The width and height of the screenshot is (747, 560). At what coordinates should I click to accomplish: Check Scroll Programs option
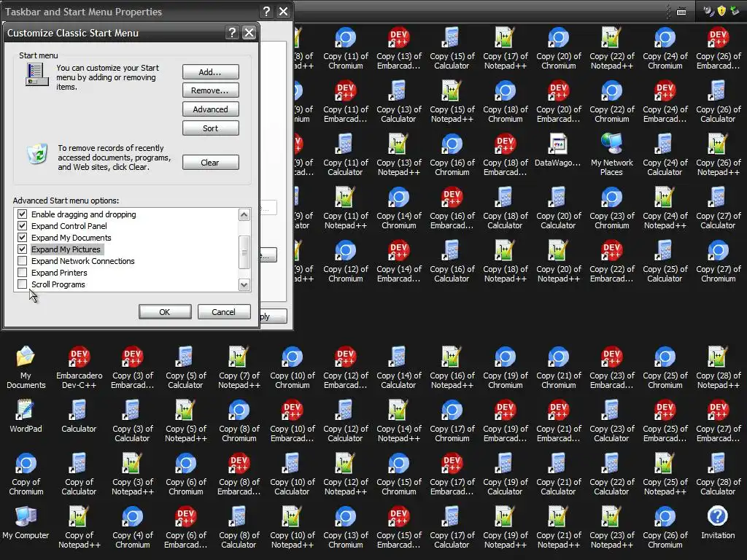pos(22,284)
